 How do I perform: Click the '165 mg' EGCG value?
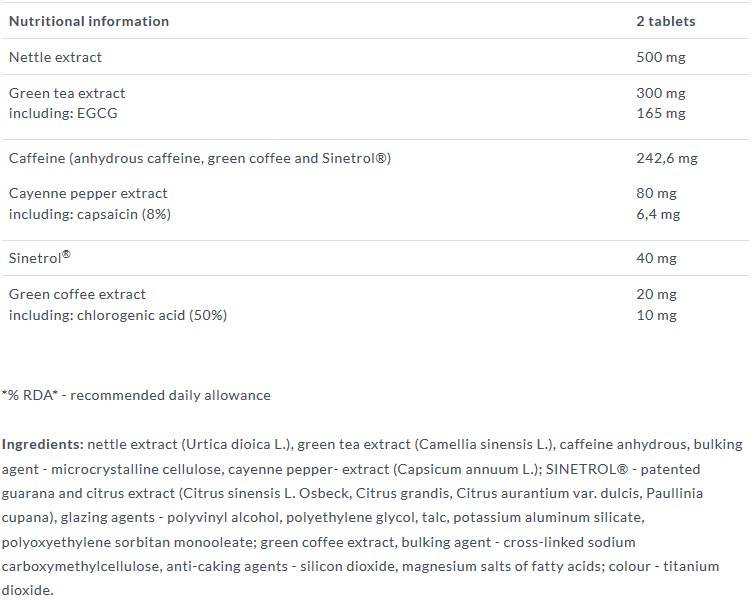tap(661, 113)
